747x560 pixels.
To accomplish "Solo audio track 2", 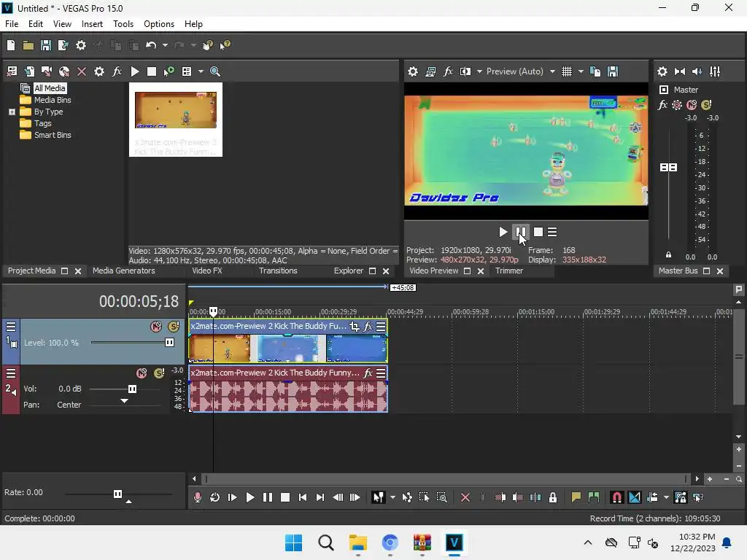I will point(159,373).
